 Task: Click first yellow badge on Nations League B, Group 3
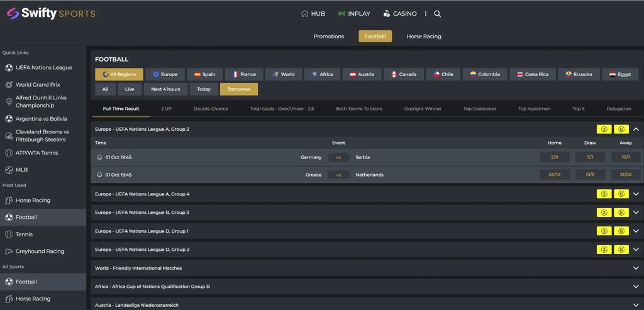tap(604, 213)
